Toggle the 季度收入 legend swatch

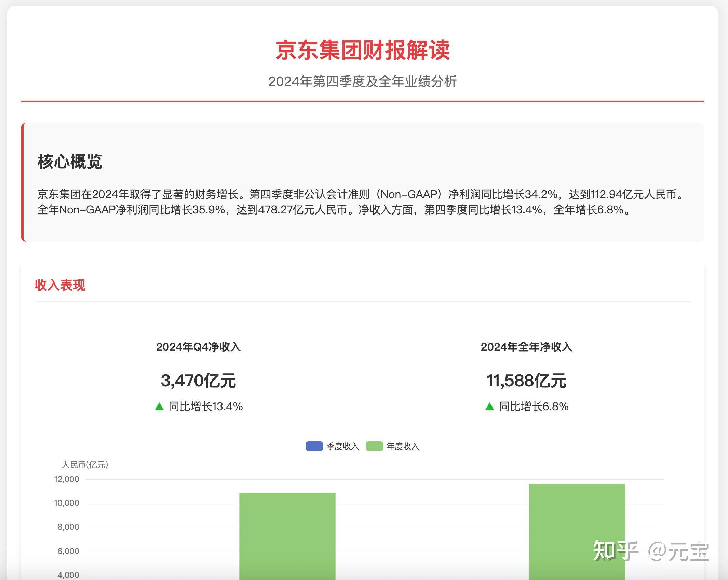[314, 446]
